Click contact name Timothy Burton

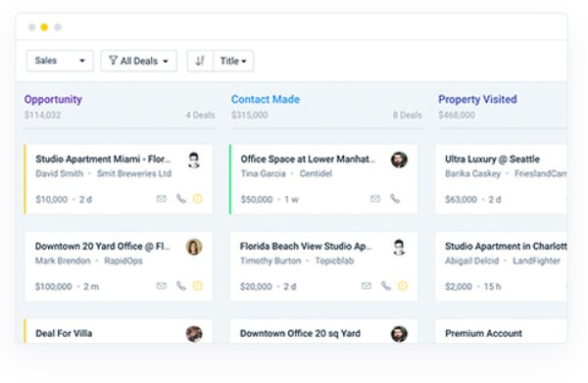270,261
